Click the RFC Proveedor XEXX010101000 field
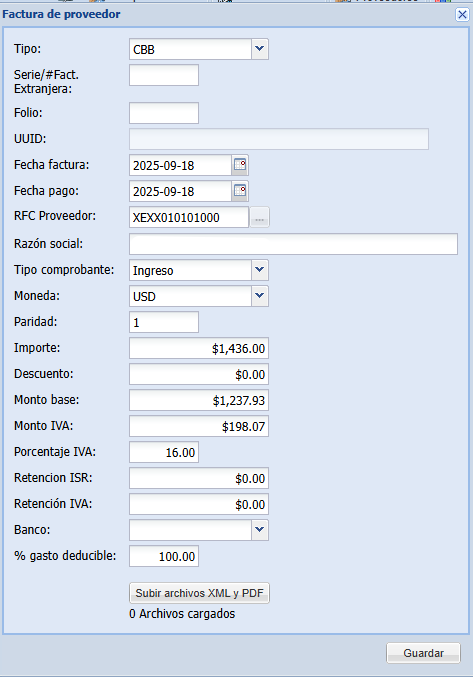The image size is (473, 677). coord(189,217)
